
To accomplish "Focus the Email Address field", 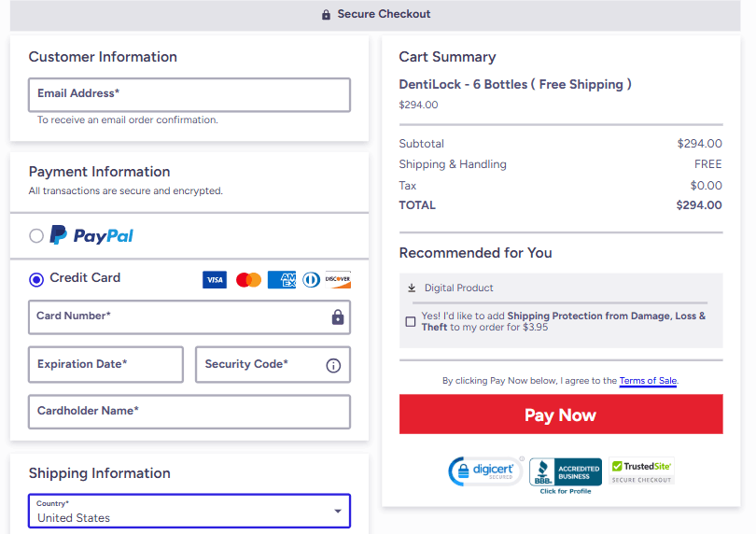I will tap(189, 94).
